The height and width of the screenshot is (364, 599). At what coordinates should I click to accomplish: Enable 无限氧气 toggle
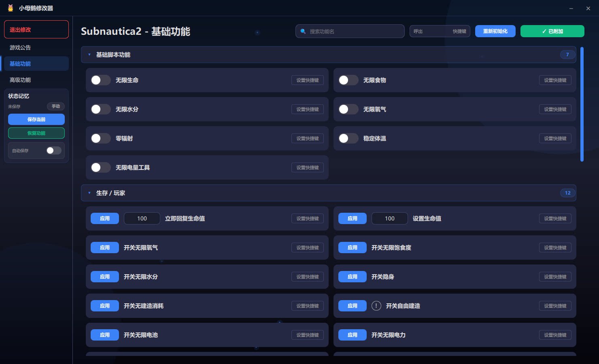(x=348, y=109)
